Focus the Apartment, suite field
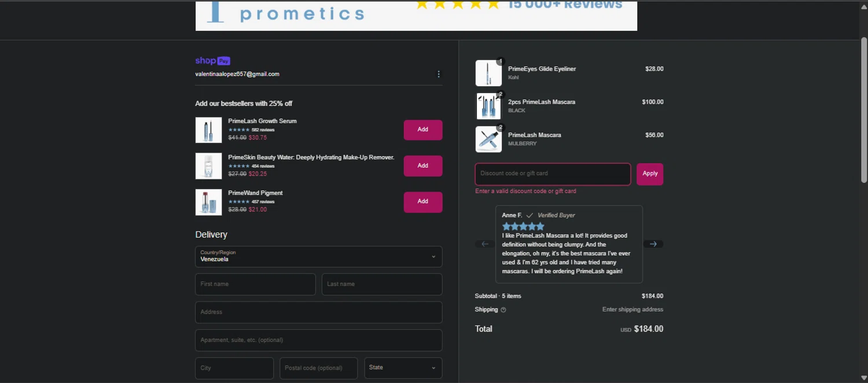 coord(319,340)
